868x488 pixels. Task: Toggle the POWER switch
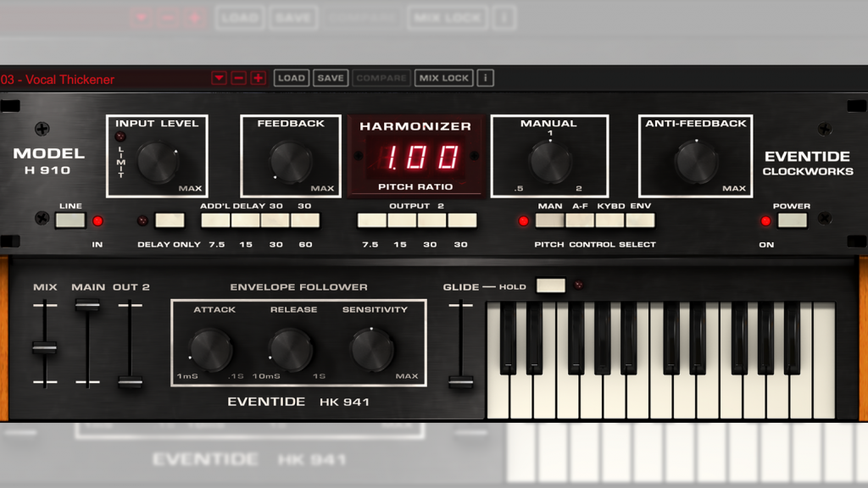pyautogui.click(x=793, y=220)
